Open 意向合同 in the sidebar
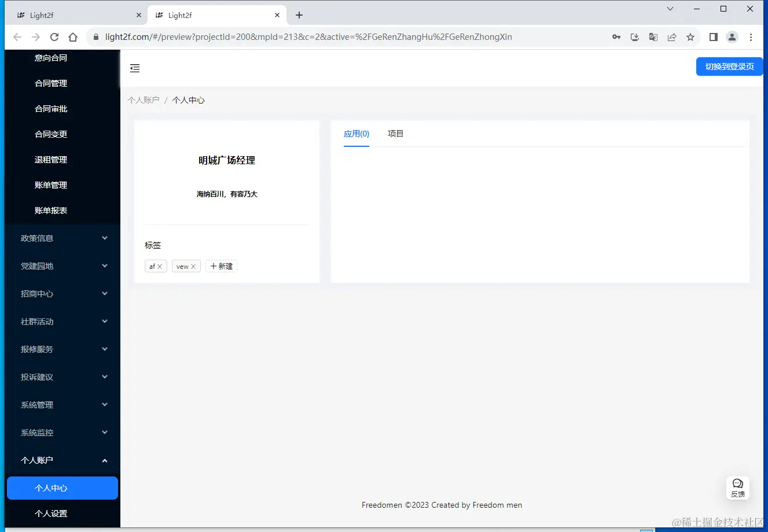Viewport: 768px width, 532px height. point(51,58)
